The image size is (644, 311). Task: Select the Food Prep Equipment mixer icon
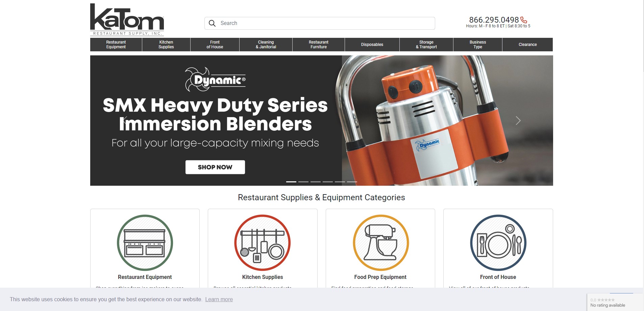coord(381,242)
